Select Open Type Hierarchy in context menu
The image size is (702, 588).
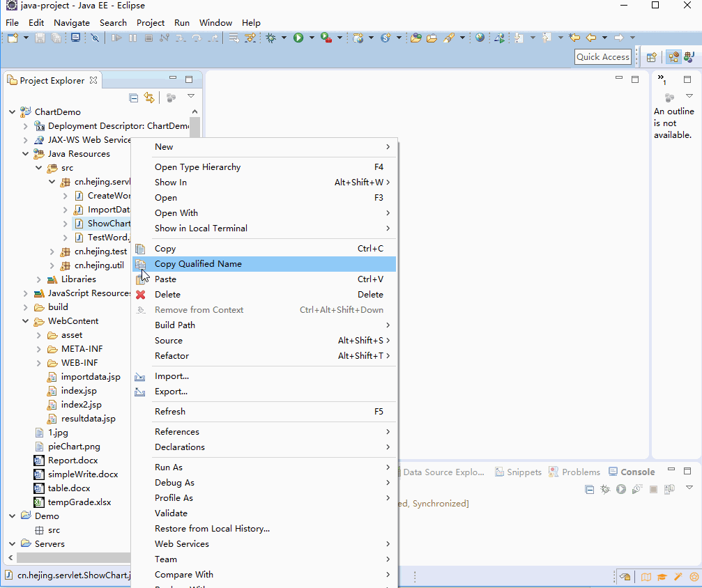(264, 167)
